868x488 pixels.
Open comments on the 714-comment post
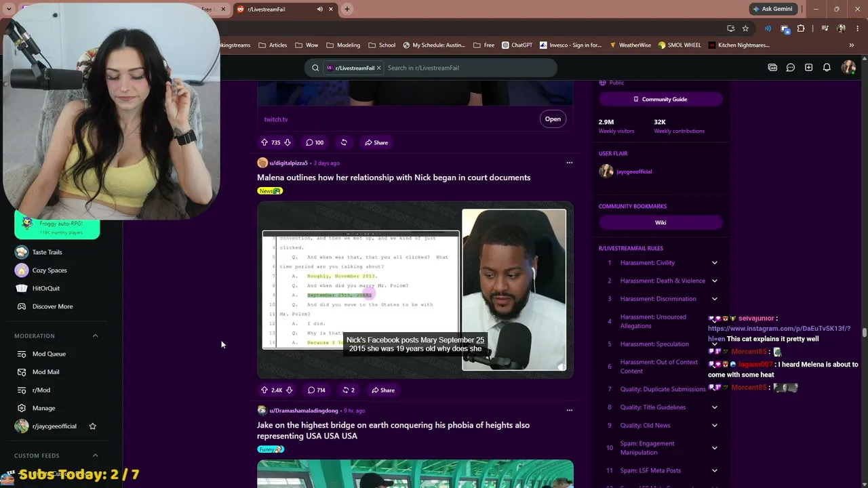point(316,390)
